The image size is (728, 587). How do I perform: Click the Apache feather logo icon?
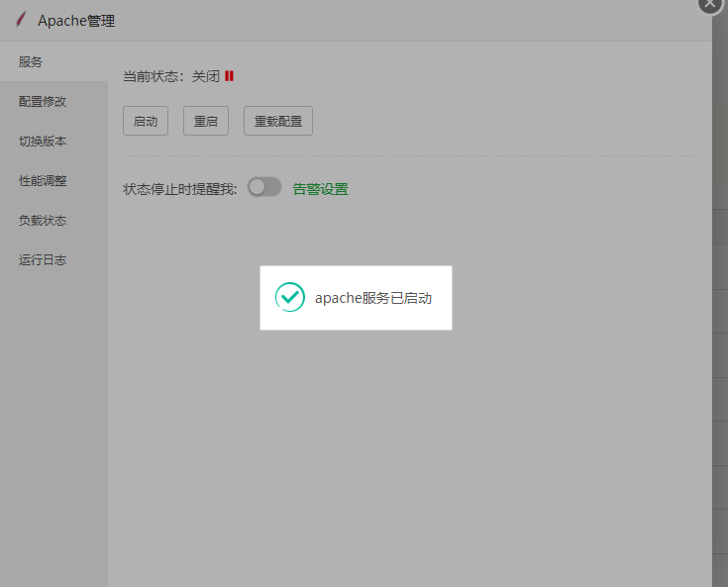21,20
